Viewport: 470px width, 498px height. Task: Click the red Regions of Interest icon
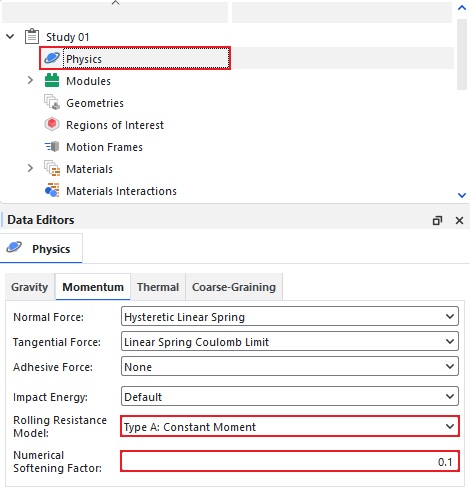(52, 124)
